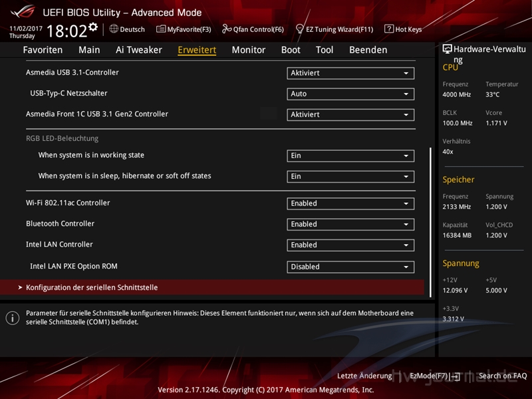Switch to the Main tab
Image resolution: width=532 pixels, height=399 pixels.
click(89, 50)
